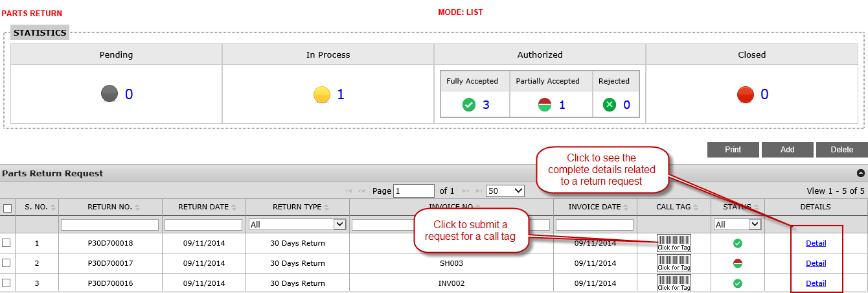868x293 pixels.
Task: Click the green Rejected X icon
Action: 609,104
